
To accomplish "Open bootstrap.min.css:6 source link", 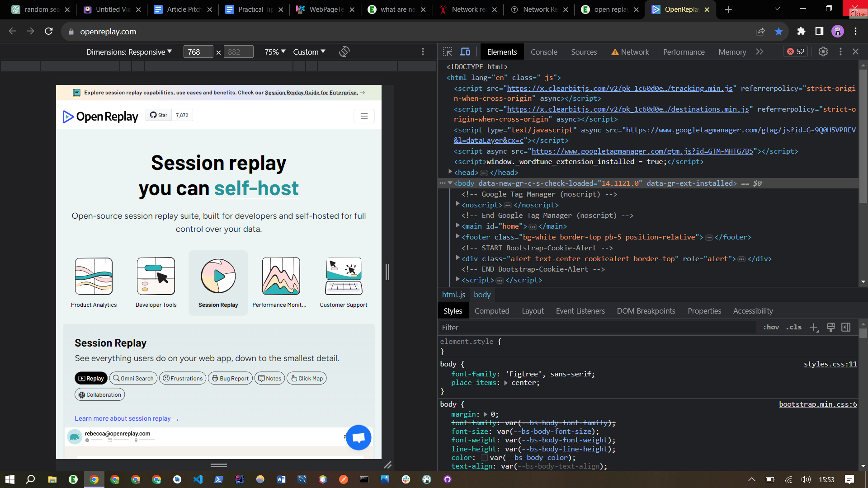I will click(x=818, y=404).
